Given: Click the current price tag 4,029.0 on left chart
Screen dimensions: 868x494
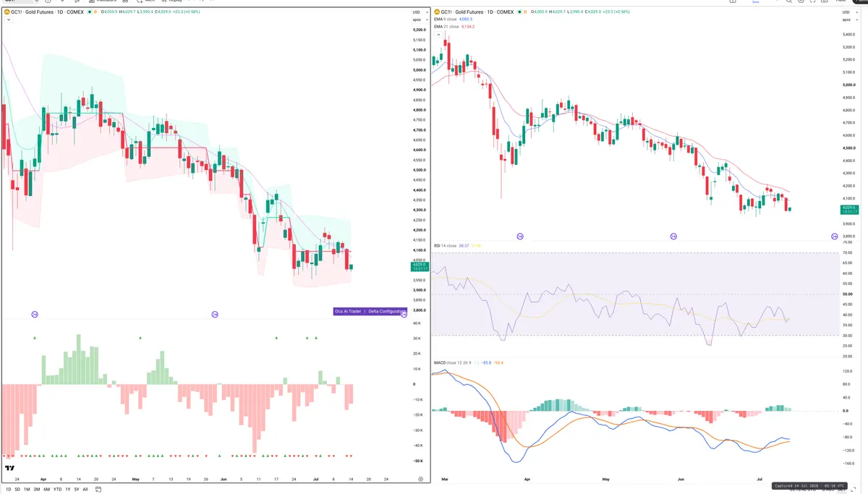Looking at the screenshot, I should [420, 267].
